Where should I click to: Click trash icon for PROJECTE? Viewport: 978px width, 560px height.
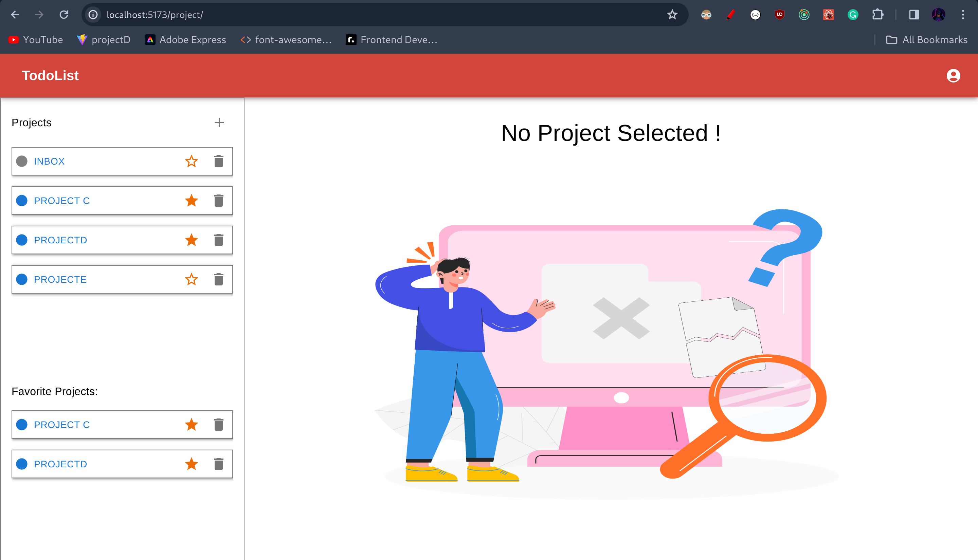pyautogui.click(x=219, y=279)
